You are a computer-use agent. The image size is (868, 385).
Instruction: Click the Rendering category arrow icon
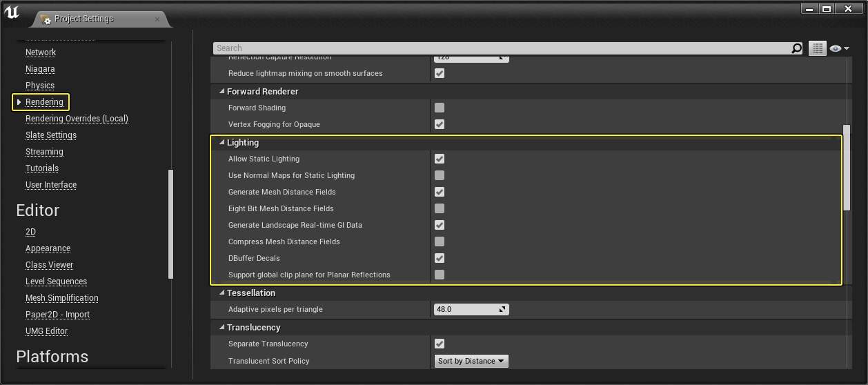tap(19, 102)
